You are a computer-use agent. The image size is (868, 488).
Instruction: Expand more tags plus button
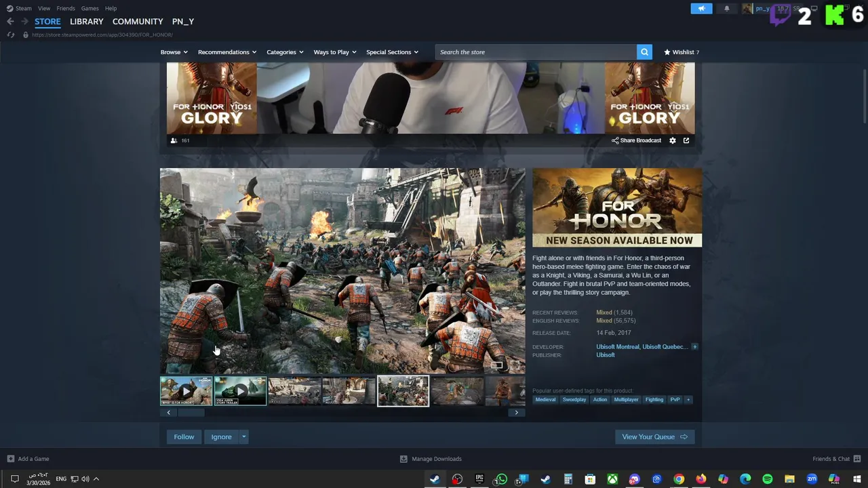[688, 400]
